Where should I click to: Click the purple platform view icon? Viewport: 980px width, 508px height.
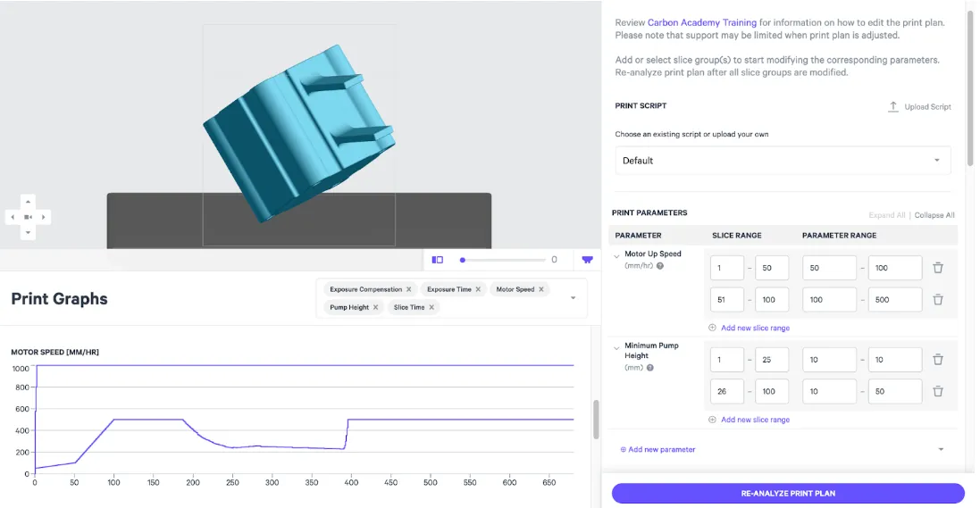[x=588, y=259]
